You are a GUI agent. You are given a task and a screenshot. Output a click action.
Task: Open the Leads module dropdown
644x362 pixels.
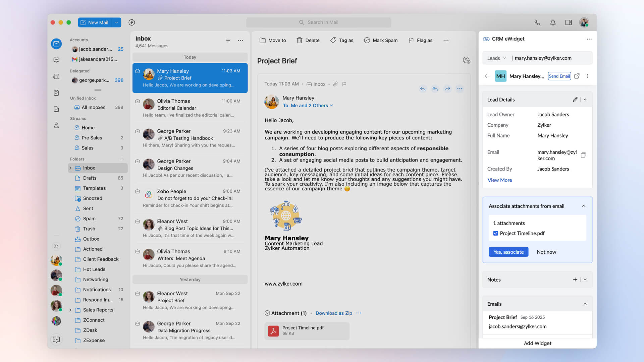(x=496, y=58)
